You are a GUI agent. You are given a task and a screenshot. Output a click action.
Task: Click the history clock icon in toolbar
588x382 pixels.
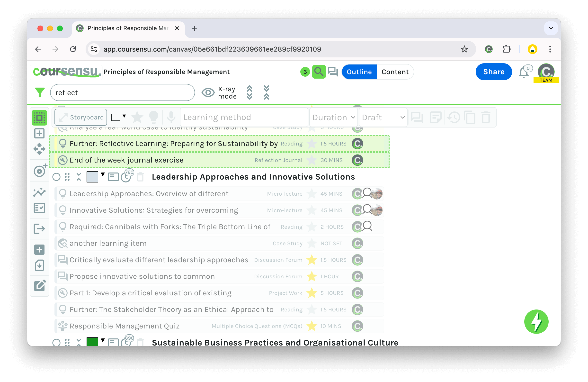454,117
